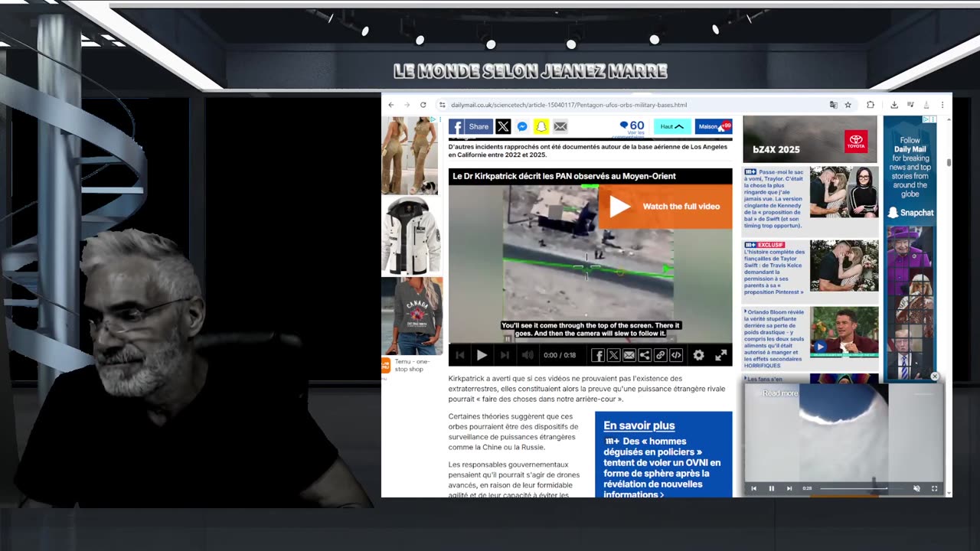Open Temu one-stop shop link
This screenshot has height=551, width=980.
pos(413,365)
